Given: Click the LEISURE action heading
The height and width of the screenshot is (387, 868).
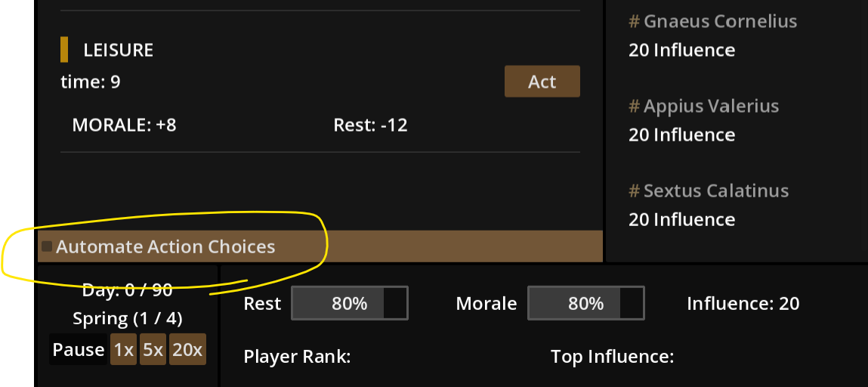Looking at the screenshot, I should coord(119,50).
